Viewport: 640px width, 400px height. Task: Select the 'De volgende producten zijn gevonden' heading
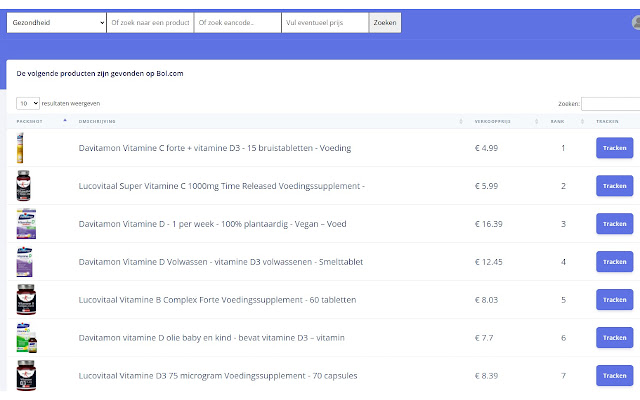pyautogui.click(x=100, y=73)
